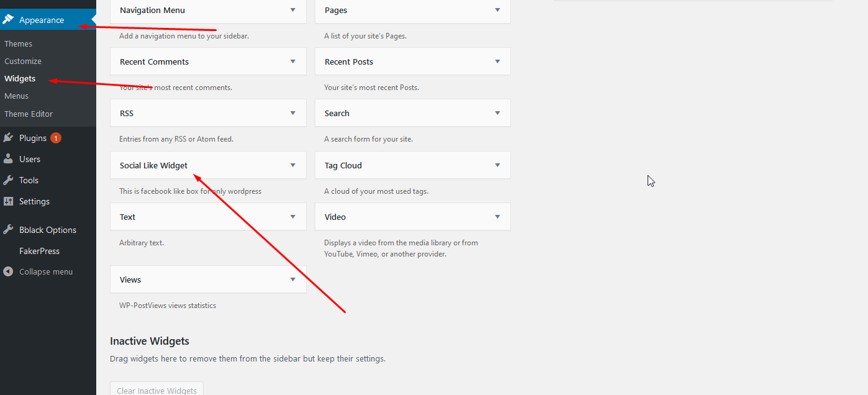
Task: Expand the Social Like Widget arrow
Action: tap(293, 165)
